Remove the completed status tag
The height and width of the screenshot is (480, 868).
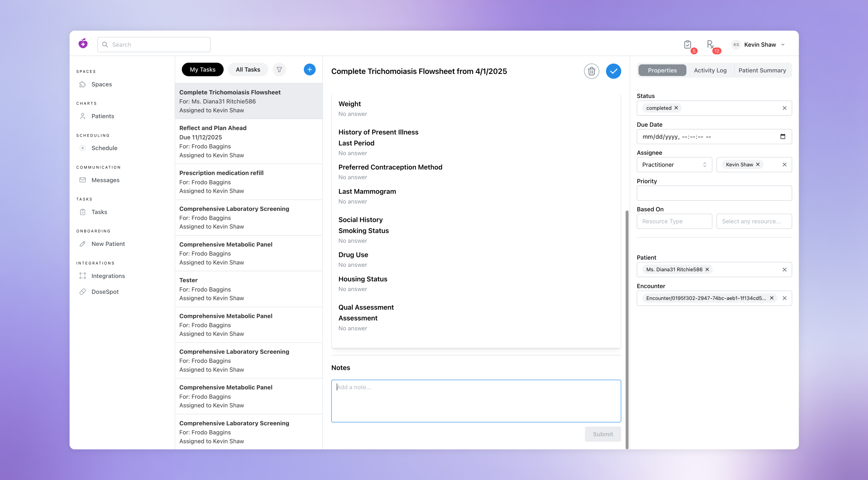pos(676,108)
